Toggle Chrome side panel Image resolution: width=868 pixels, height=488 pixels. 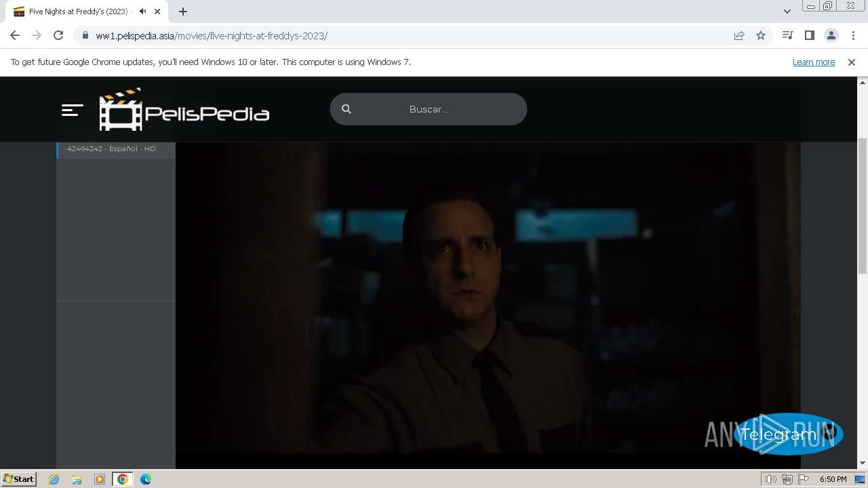[x=809, y=36]
